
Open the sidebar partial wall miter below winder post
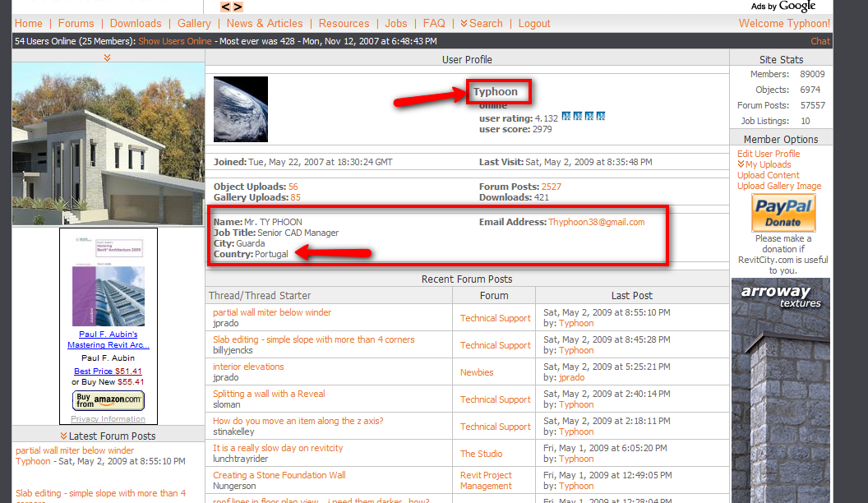75,450
